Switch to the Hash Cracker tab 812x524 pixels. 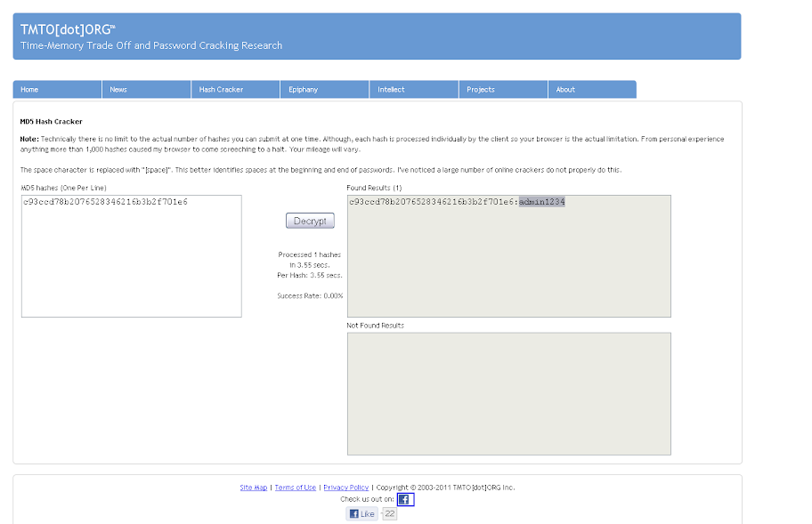(235, 90)
